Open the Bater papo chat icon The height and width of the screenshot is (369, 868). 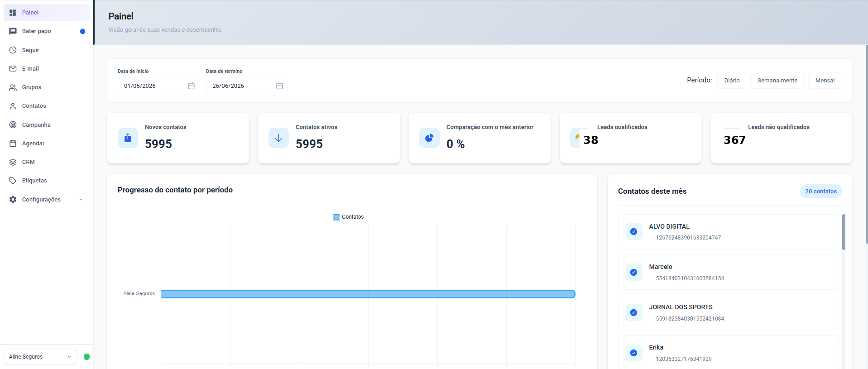pyautogui.click(x=13, y=31)
